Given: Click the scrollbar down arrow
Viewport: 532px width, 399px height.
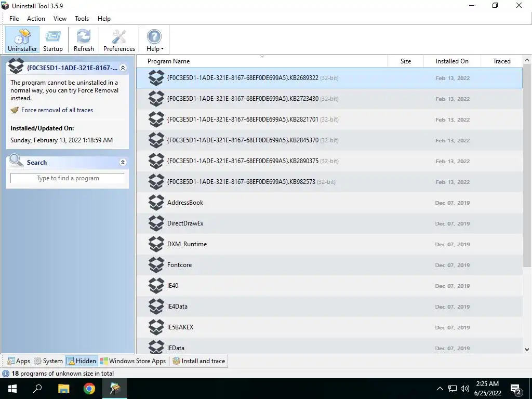Looking at the screenshot, I should pos(527,349).
